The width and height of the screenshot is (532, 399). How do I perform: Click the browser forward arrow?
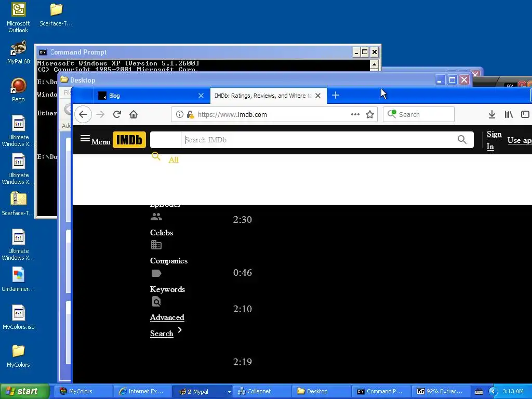[100, 114]
